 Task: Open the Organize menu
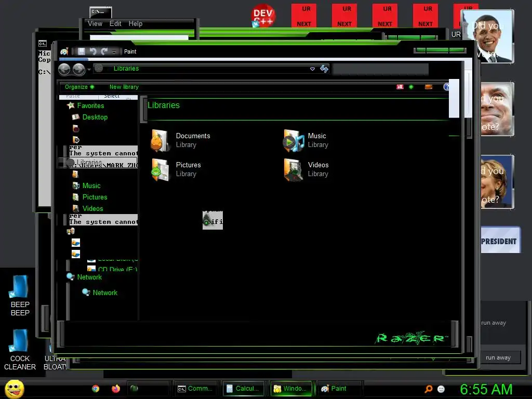[79, 87]
